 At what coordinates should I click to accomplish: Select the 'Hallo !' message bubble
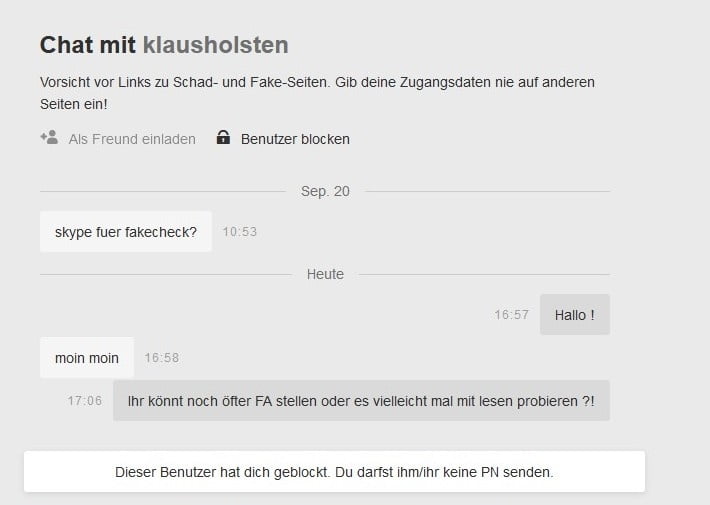[x=574, y=315]
